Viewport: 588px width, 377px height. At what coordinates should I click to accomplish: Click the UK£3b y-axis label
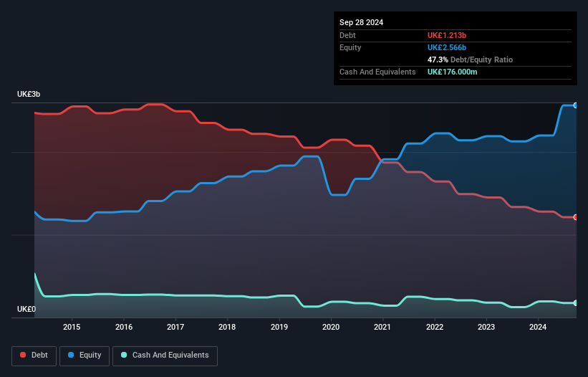(x=29, y=94)
